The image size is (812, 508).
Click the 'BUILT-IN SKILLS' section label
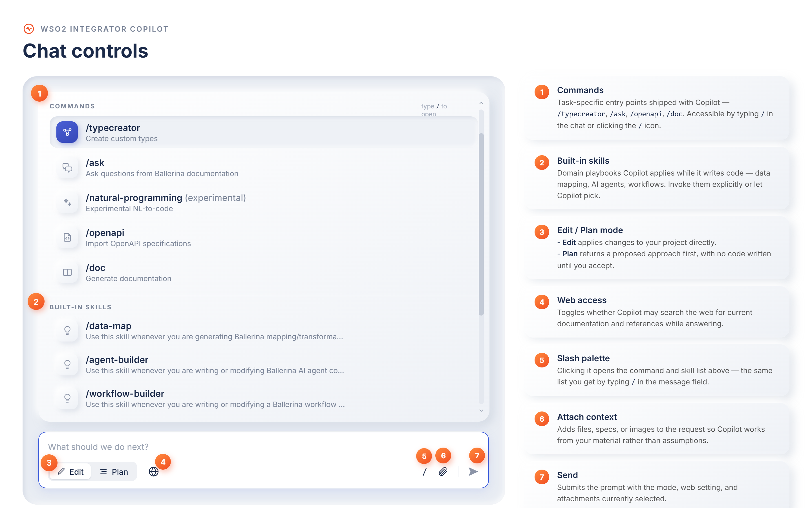tap(81, 307)
